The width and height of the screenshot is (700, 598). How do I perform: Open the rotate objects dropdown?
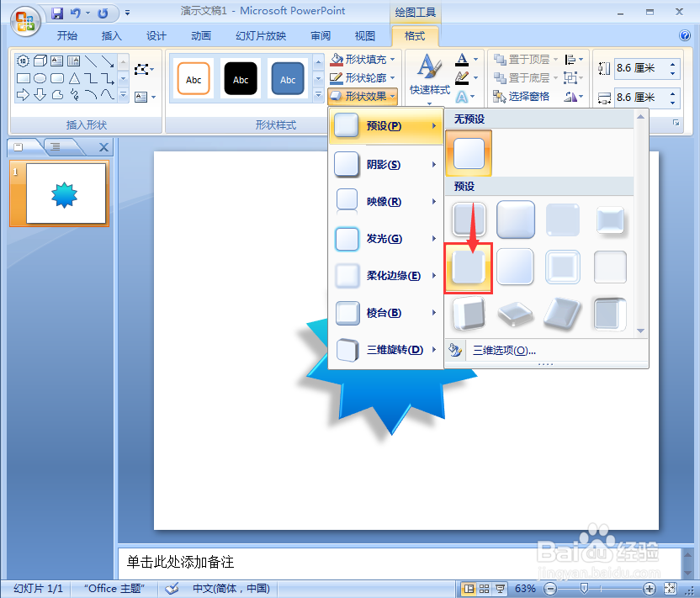coord(574,97)
